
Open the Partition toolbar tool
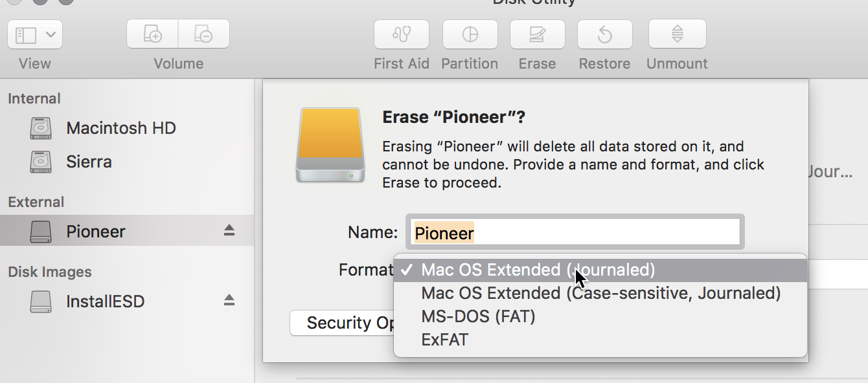coord(470,35)
